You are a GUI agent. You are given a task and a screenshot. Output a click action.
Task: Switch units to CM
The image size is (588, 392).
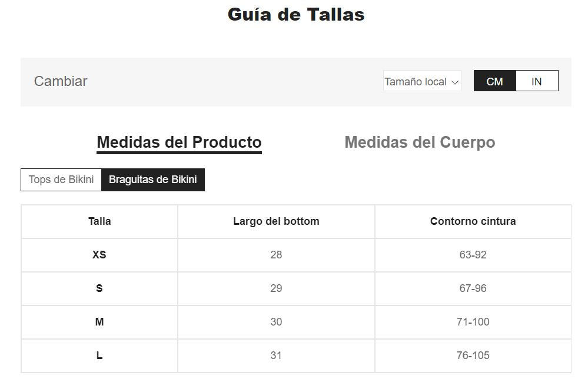click(494, 82)
